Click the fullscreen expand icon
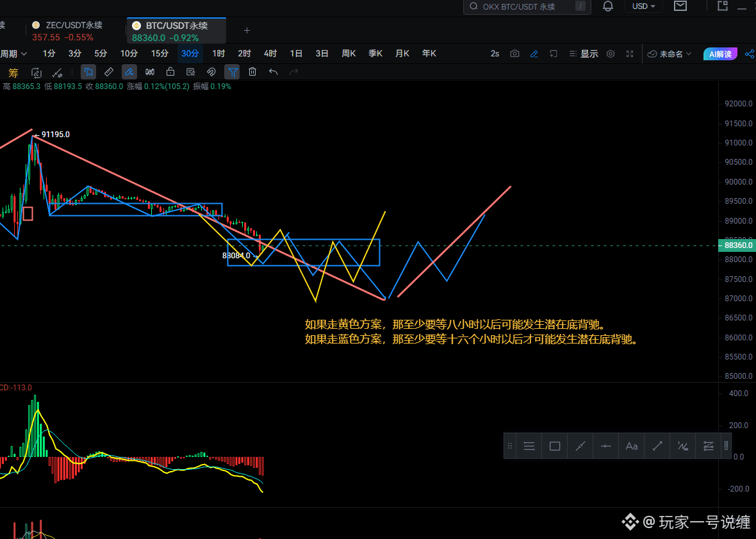Screen dimensions: 756x539 tap(630, 54)
